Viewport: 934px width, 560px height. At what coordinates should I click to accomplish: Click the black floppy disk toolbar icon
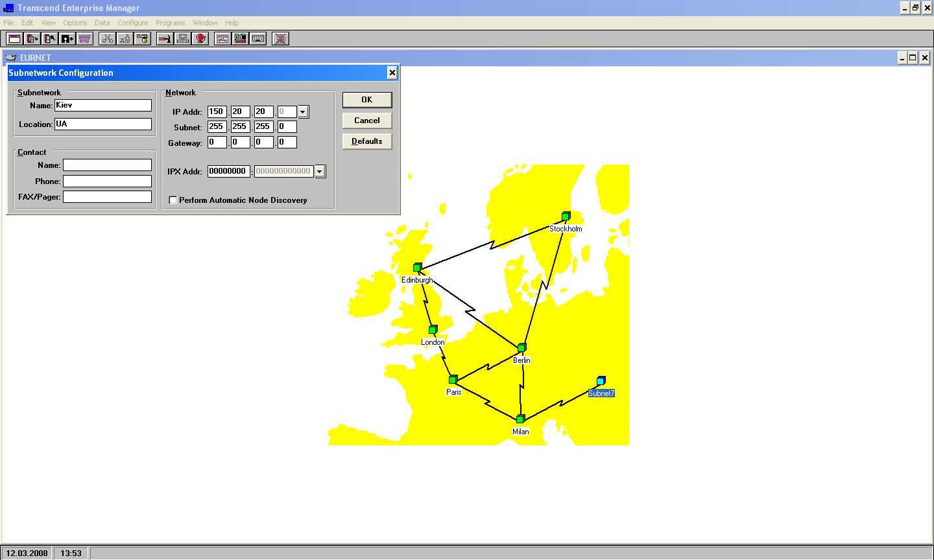tap(67, 39)
